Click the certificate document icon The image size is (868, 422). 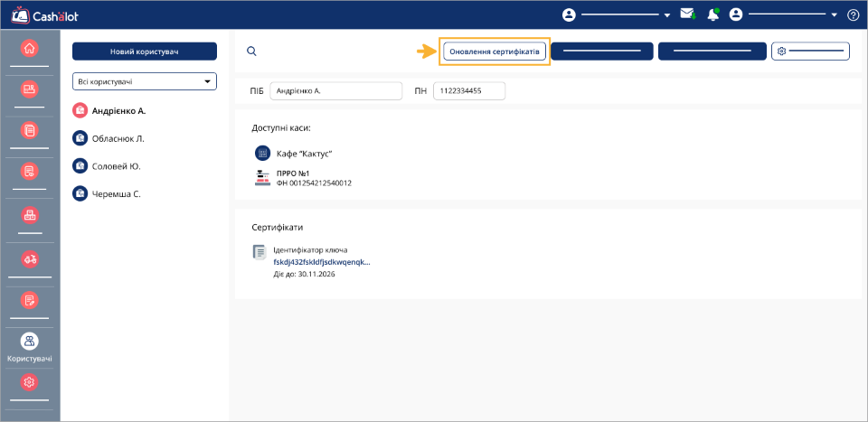click(259, 251)
